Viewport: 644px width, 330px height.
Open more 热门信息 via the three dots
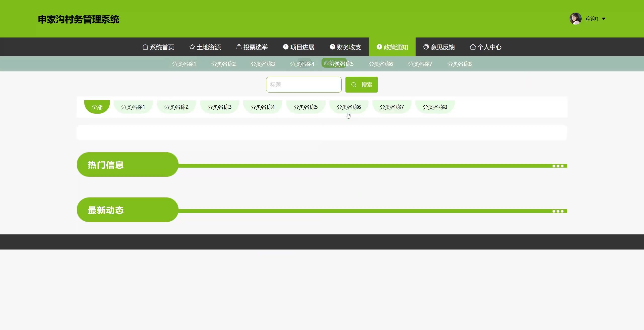pos(558,166)
